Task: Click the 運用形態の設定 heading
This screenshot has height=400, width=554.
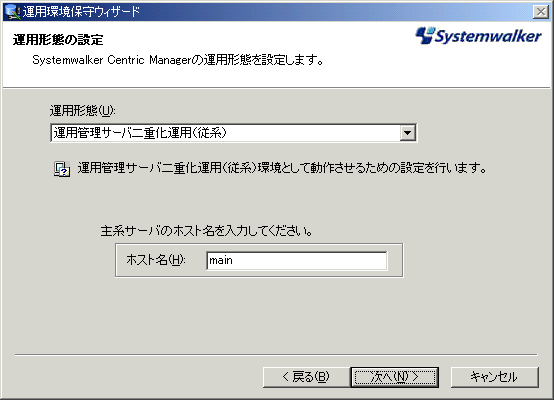Action: 58,40
